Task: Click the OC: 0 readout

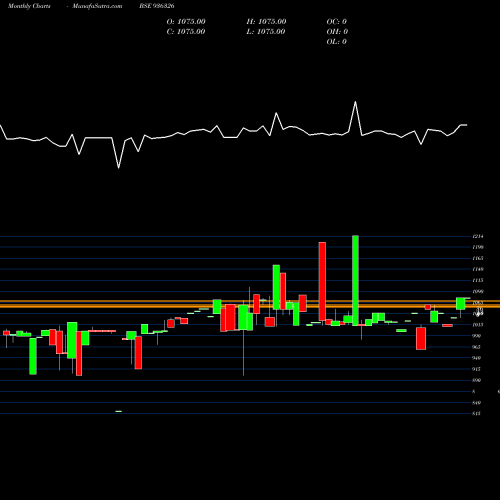Action: [337, 22]
